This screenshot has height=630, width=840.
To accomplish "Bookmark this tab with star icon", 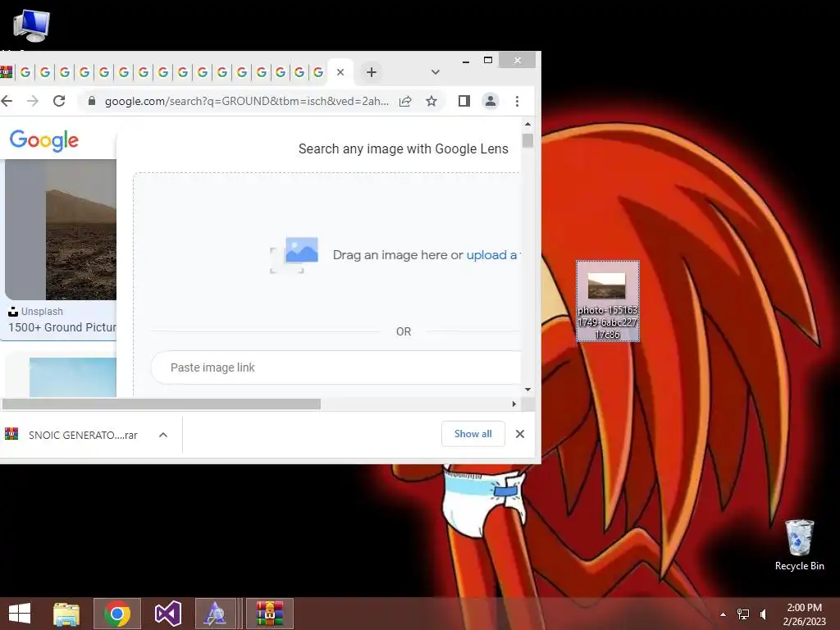I will pyautogui.click(x=431, y=101).
